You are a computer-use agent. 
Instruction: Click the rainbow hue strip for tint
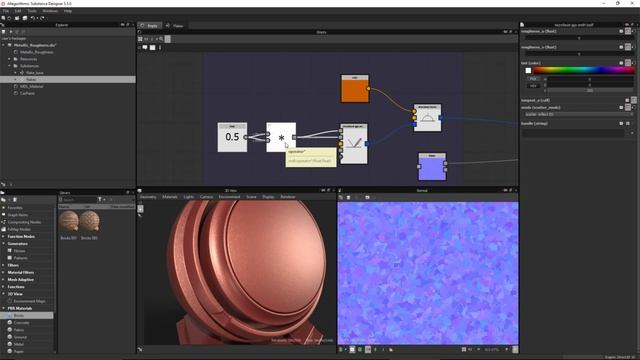click(584, 70)
